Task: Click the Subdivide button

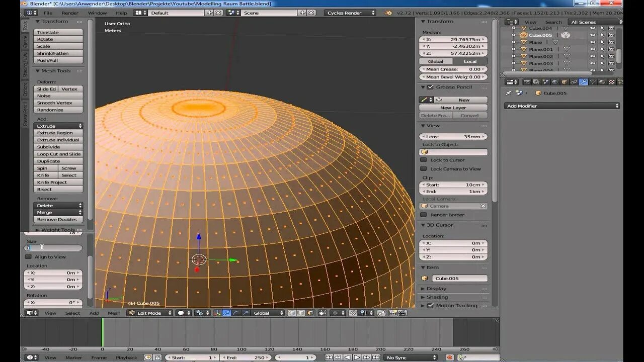Action: point(58,147)
